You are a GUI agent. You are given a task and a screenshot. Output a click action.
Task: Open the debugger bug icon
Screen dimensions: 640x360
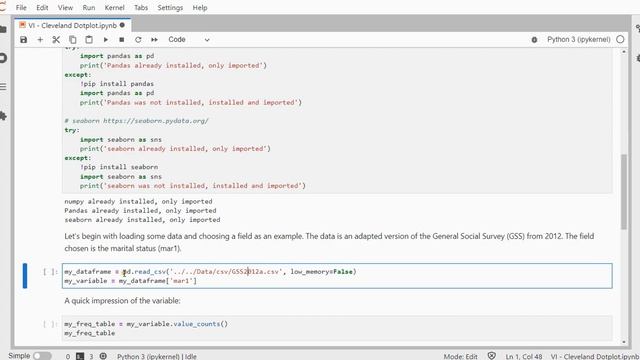[534, 40]
